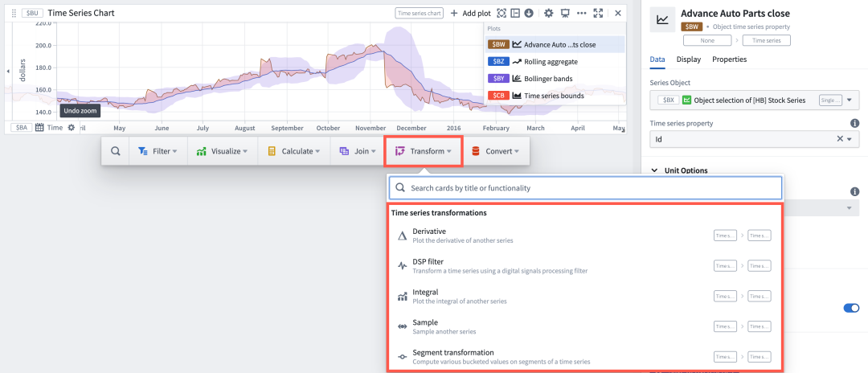Click the info icon for Time series property
The image size is (868, 373).
coord(854,123)
